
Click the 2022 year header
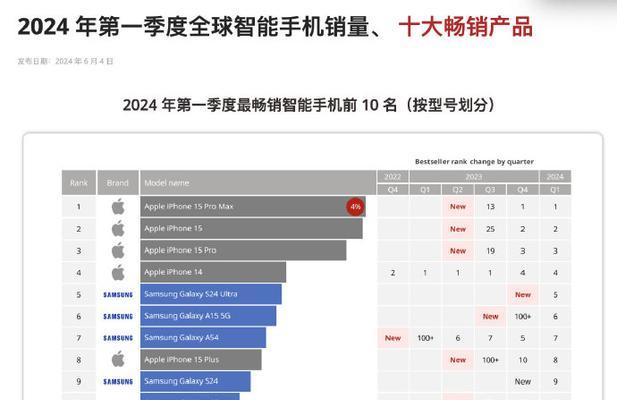tap(393, 177)
